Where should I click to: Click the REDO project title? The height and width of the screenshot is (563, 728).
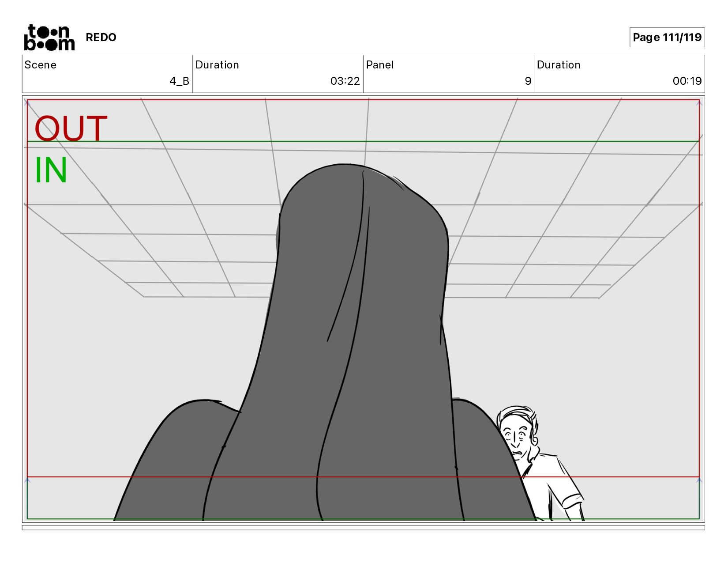pos(101,38)
